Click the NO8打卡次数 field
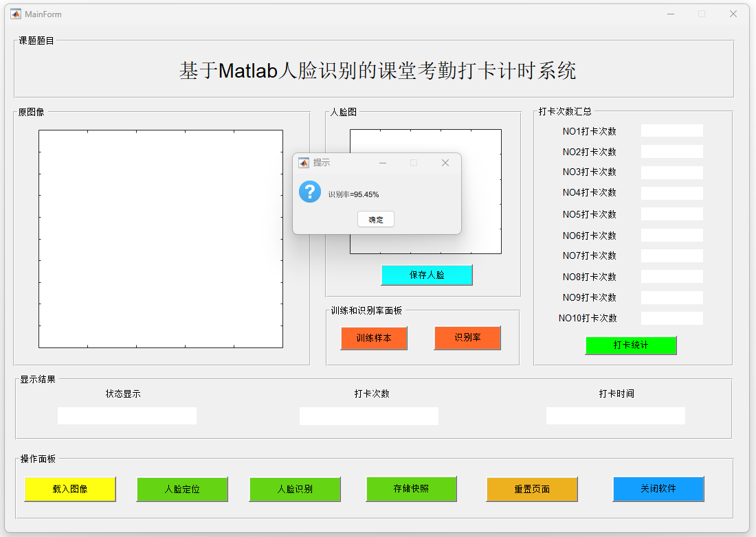The height and width of the screenshot is (537, 756). click(671, 277)
